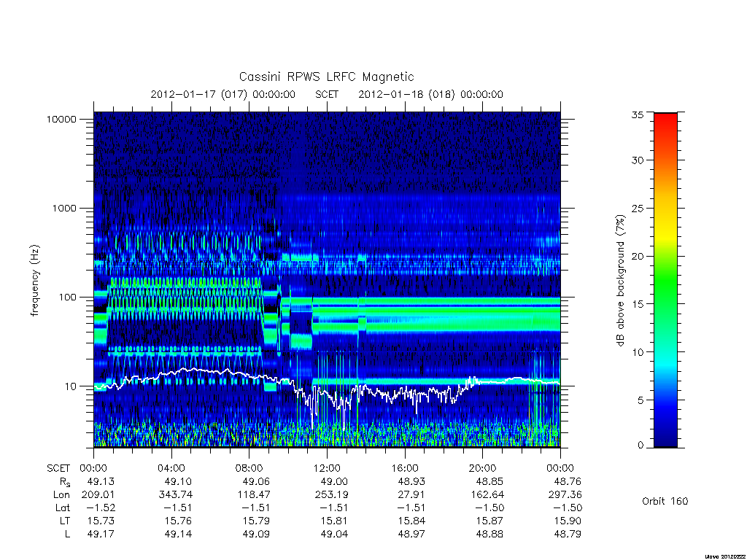Click the Rs value 48.93
The width and height of the screenshot is (747, 560).
coord(411,481)
